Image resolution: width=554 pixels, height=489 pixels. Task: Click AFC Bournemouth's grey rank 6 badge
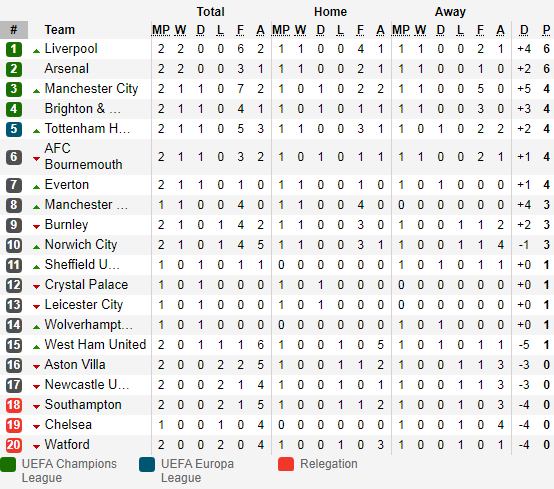(x=14, y=157)
